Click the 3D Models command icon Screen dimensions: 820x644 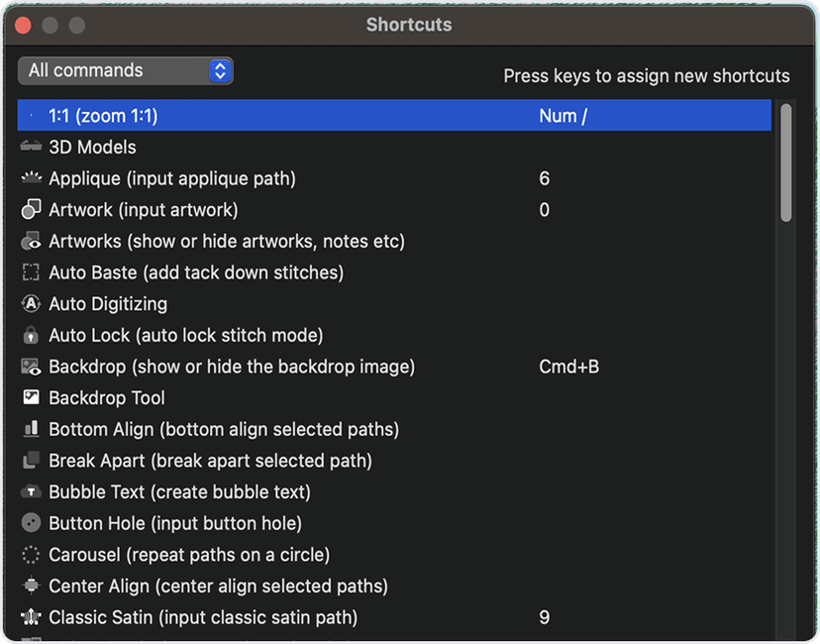(31, 147)
